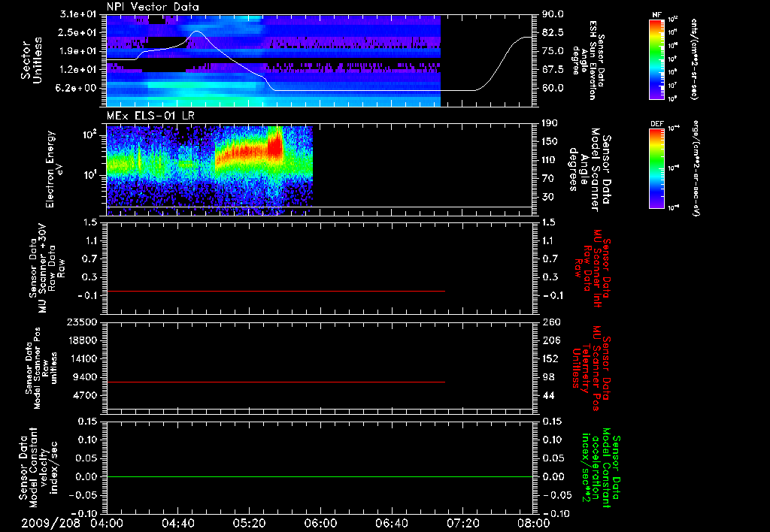Viewport: 770px width, 532px height.
Task: Click the 75.0 elevation angle tick
Action: click(553, 51)
